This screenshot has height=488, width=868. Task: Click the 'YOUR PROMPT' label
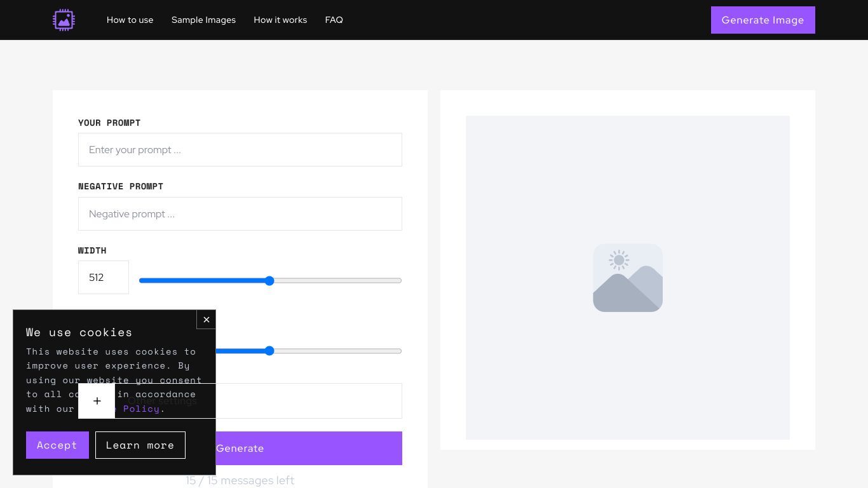coord(109,123)
